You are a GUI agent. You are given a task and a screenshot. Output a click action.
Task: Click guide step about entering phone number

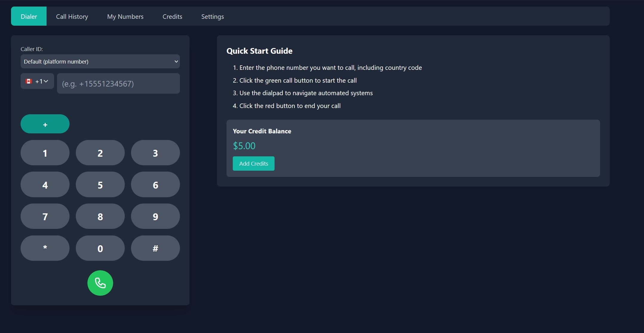click(327, 68)
